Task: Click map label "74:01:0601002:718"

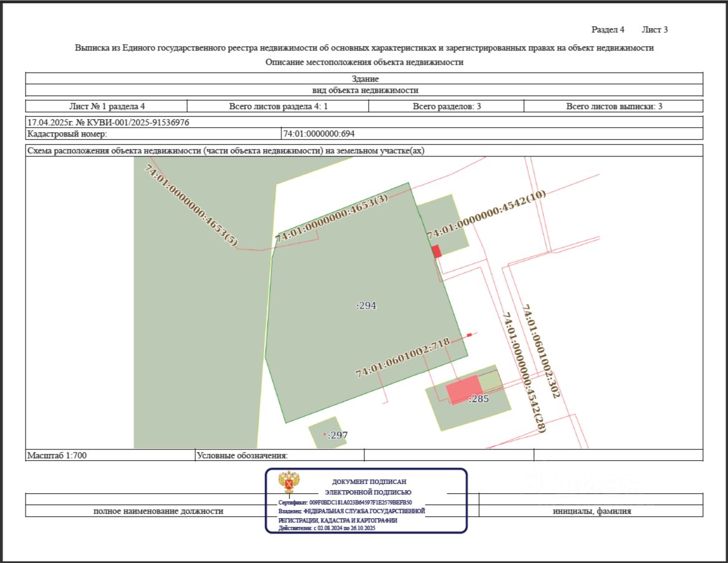Action: click(402, 357)
